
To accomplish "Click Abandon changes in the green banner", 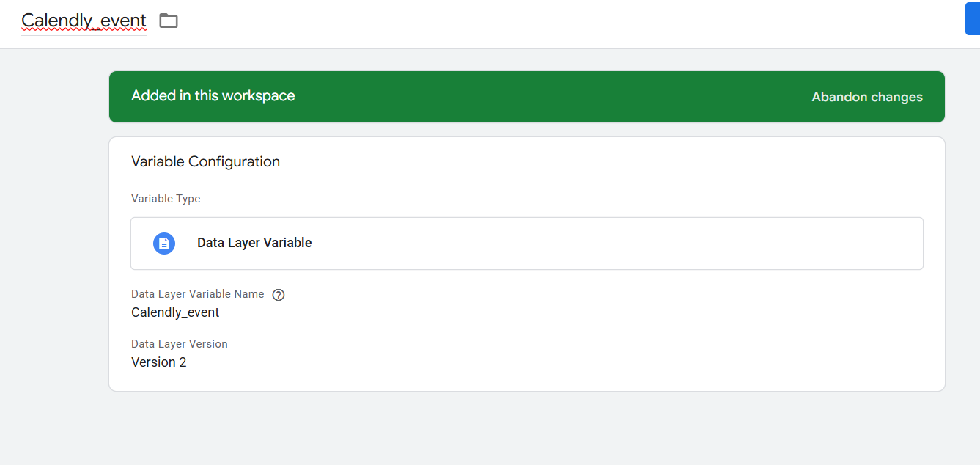I will click(867, 97).
